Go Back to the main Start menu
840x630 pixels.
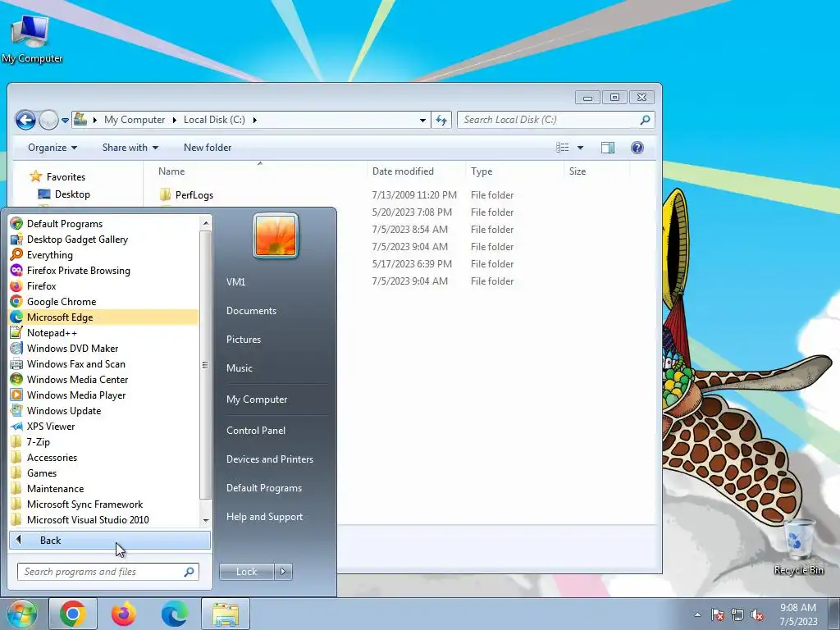tap(110, 540)
